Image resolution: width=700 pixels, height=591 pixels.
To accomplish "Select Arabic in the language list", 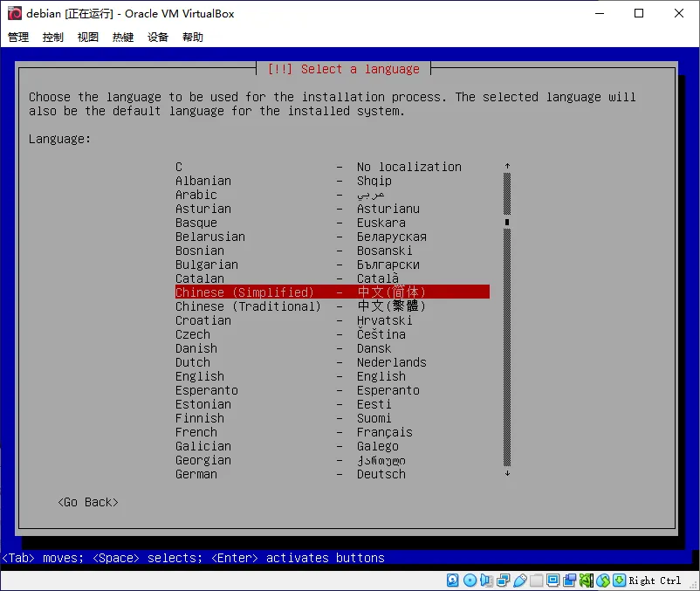I will [333, 195].
